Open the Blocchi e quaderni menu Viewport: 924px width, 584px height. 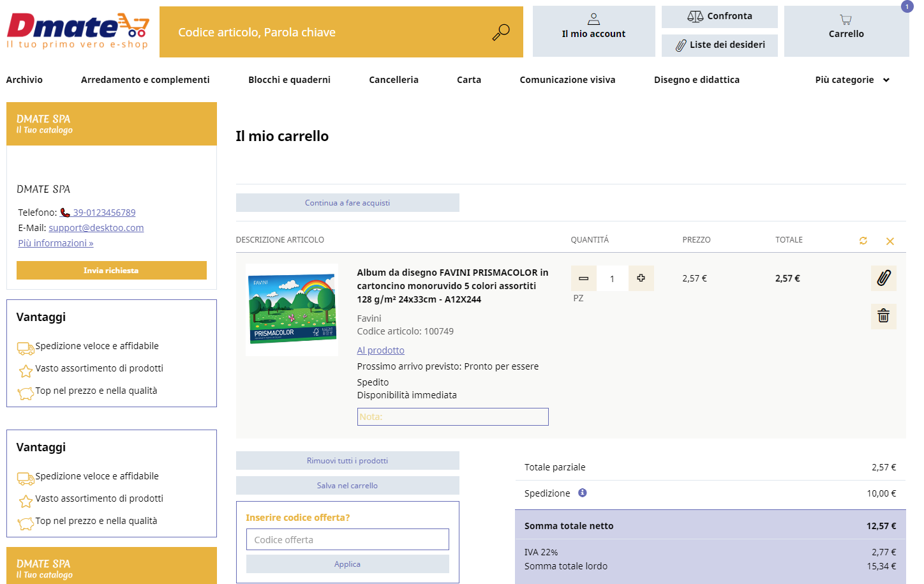[289, 80]
